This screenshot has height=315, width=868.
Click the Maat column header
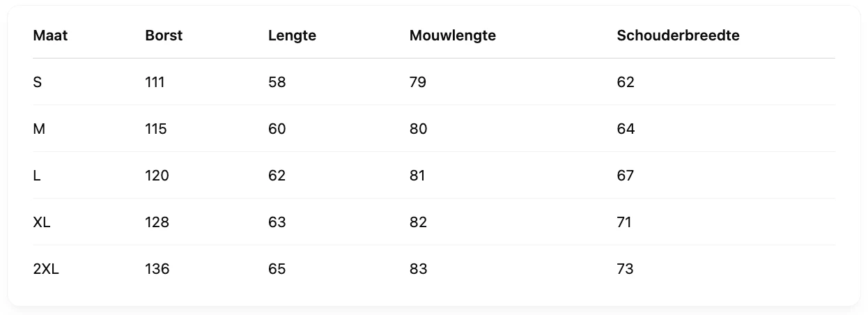click(50, 36)
